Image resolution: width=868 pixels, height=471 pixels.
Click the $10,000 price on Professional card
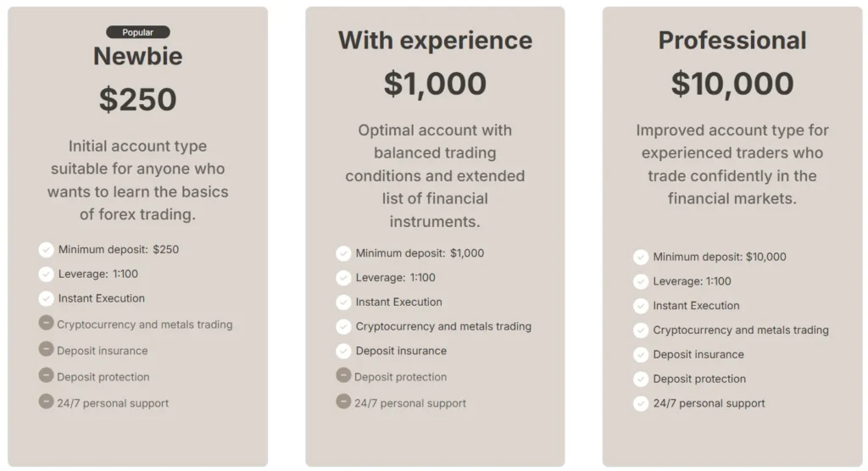tap(732, 83)
